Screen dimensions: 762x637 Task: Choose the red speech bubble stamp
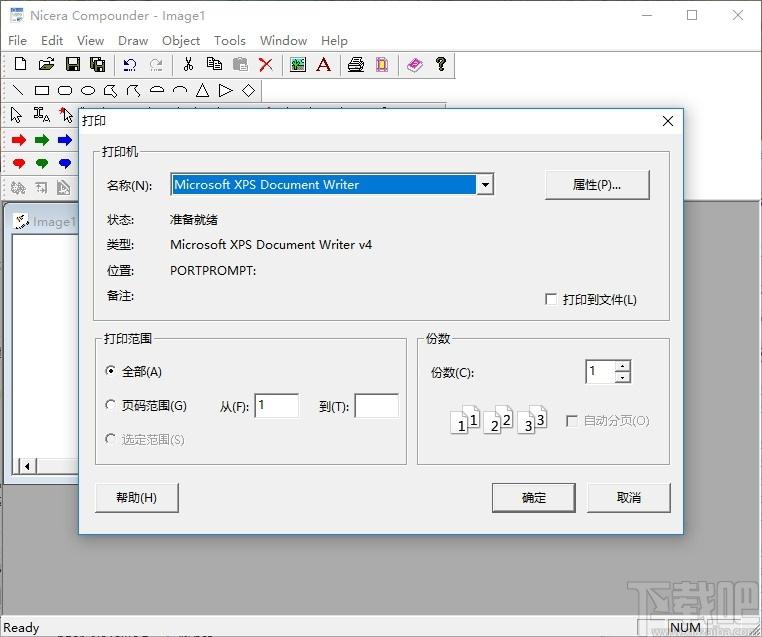coord(18,163)
